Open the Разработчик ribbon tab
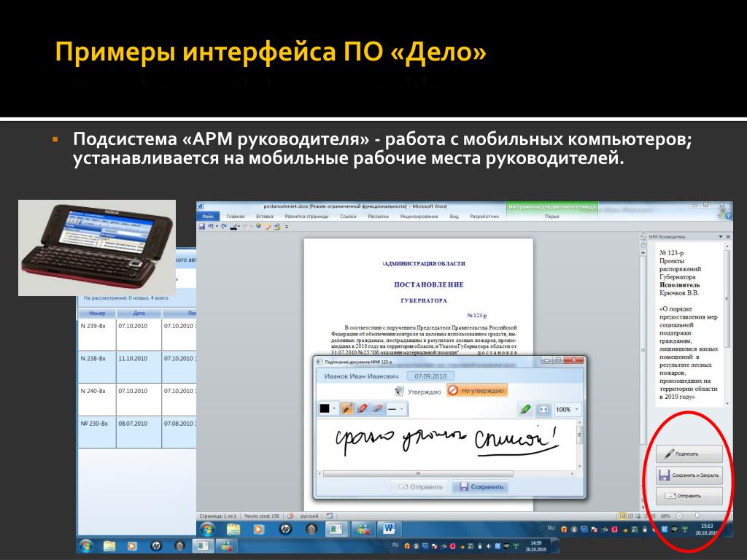747x560 pixels. point(484,217)
